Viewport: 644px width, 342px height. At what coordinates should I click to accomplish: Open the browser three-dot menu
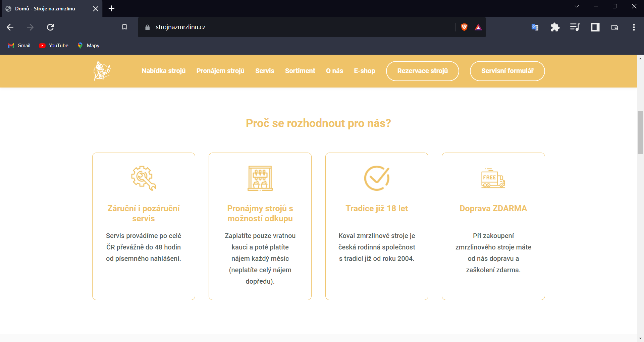[634, 27]
